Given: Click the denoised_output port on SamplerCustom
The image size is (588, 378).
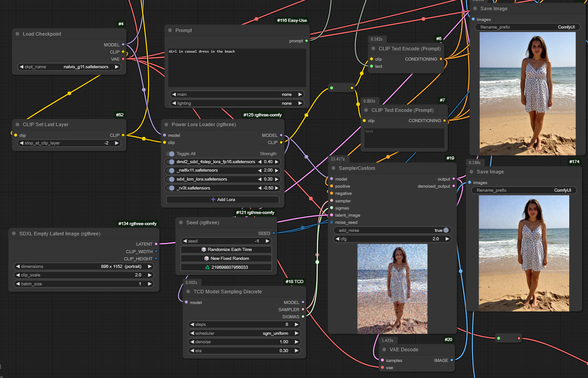Looking at the screenshot, I should tap(453, 186).
